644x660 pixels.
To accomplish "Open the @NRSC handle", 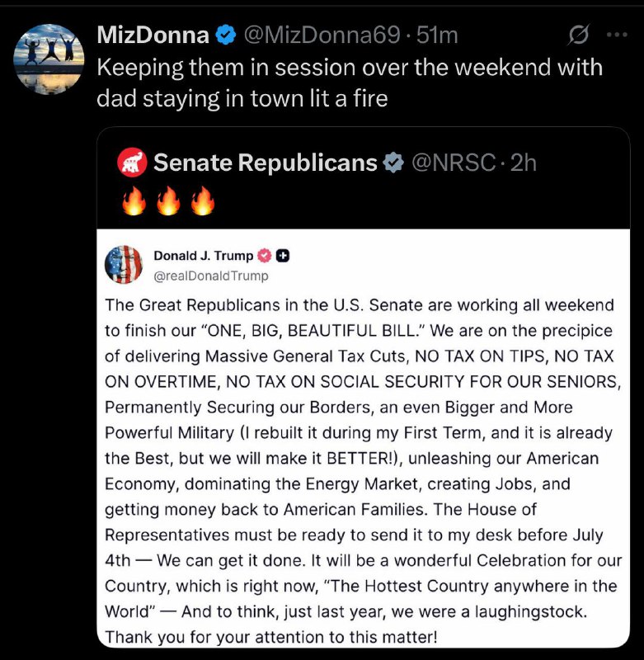I will coord(454,163).
